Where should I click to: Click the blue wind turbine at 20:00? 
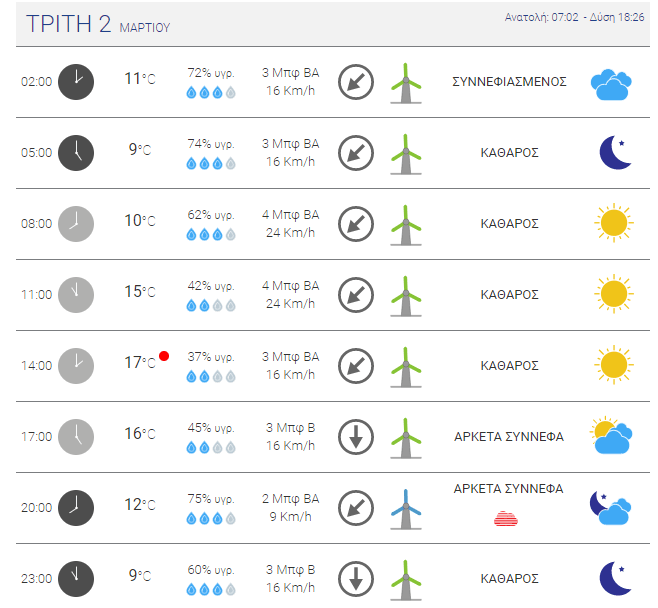click(x=406, y=509)
